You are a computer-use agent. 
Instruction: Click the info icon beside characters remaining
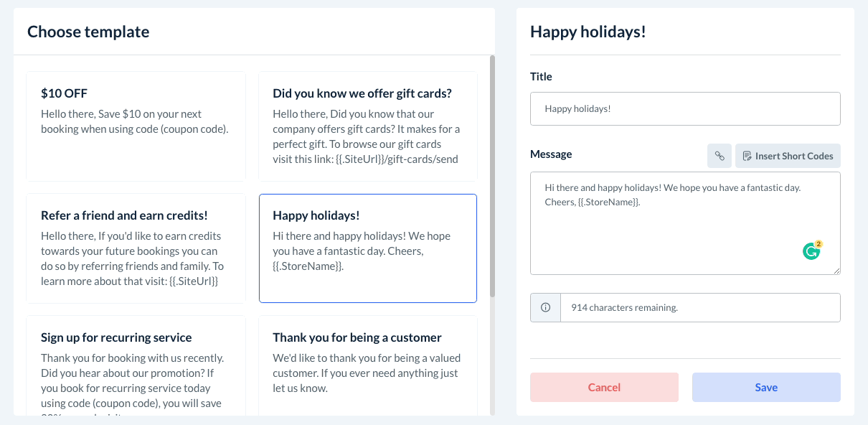545,307
